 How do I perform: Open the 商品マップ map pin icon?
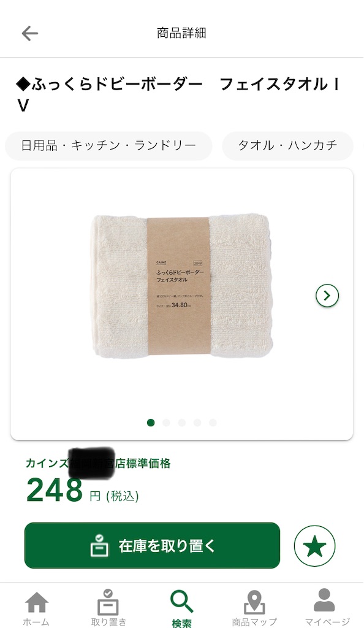point(254,602)
